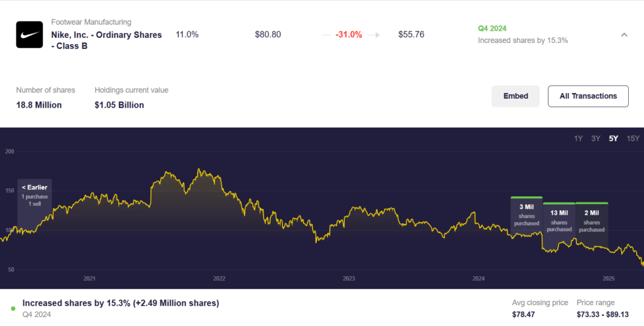Click the gray arrow next to $55.76
This screenshot has height=326, width=644.
click(x=375, y=35)
